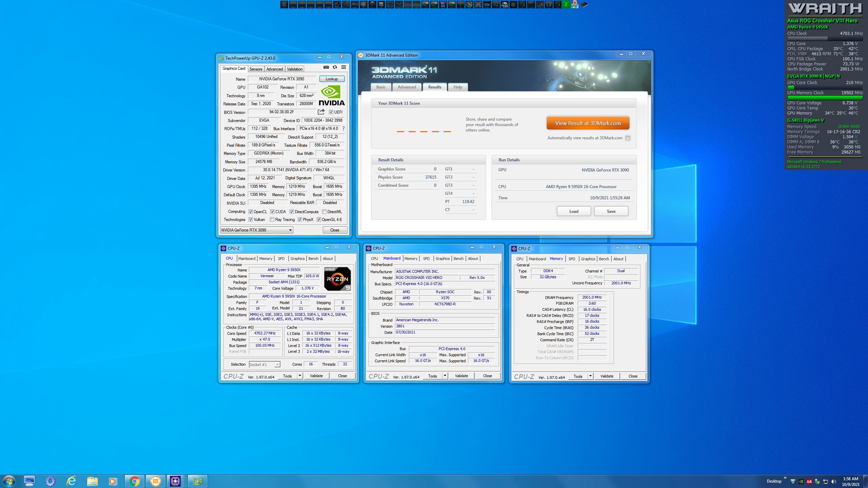Toggle the Ray Tracing checkbox
Image resolution: width=868 pixels, height=488 pixels.
point(272,220)
